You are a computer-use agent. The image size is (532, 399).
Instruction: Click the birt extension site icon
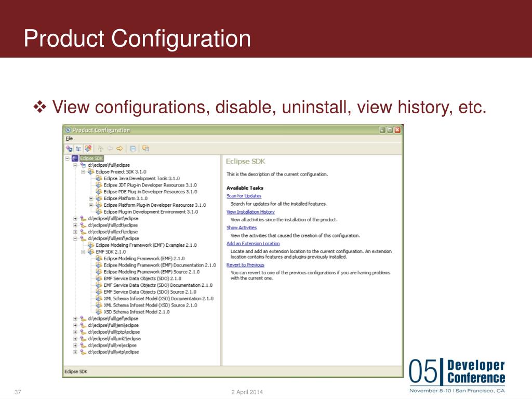pos(83,219)
